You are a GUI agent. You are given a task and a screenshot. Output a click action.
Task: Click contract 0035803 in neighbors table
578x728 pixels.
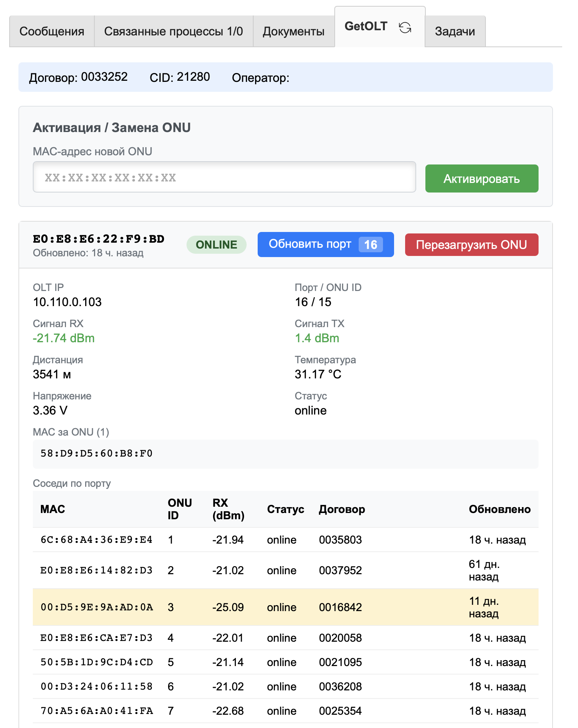coord(340,540)
